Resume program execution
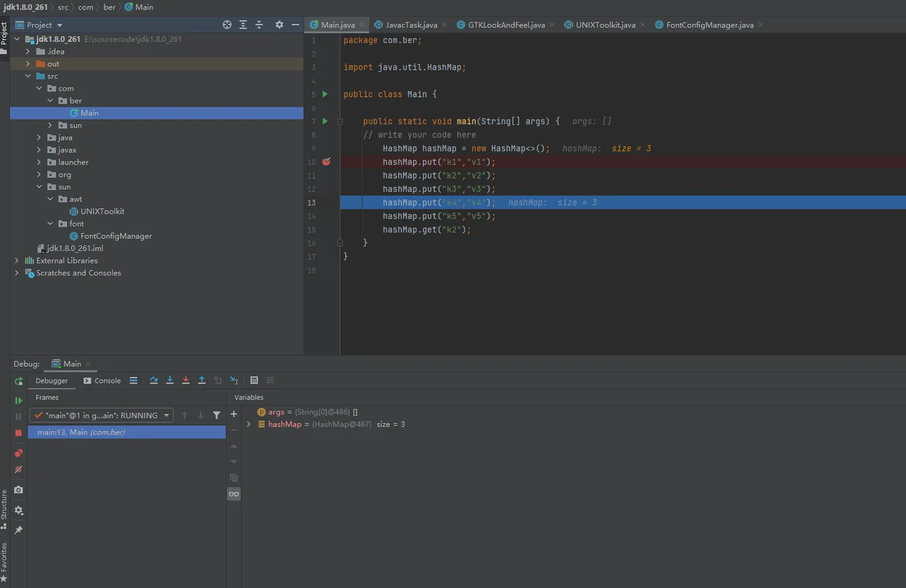906x588 pixels. tap(19, 400)
